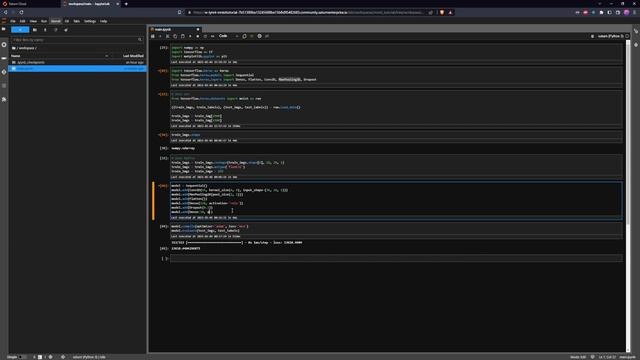
Task: Click the Upload Files icon
Action: click(45, 30)
